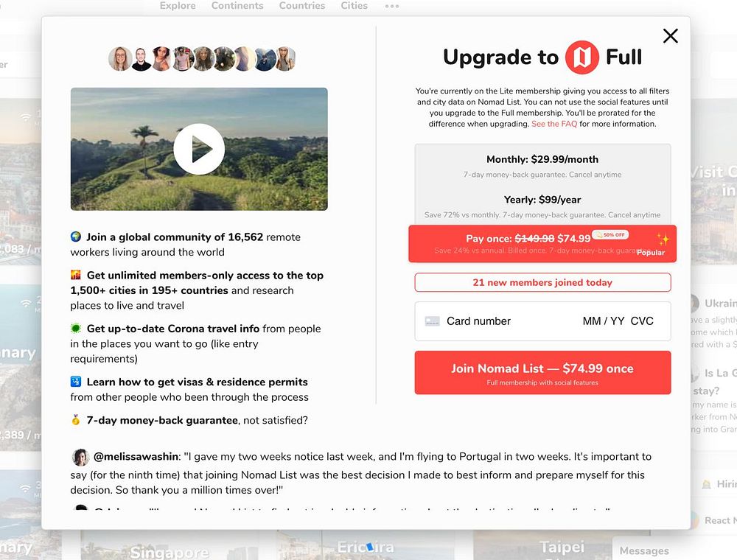Select the Monthly $29.99/month plan
The width and height of the screenshot is (737, 560).
[542, 166]
